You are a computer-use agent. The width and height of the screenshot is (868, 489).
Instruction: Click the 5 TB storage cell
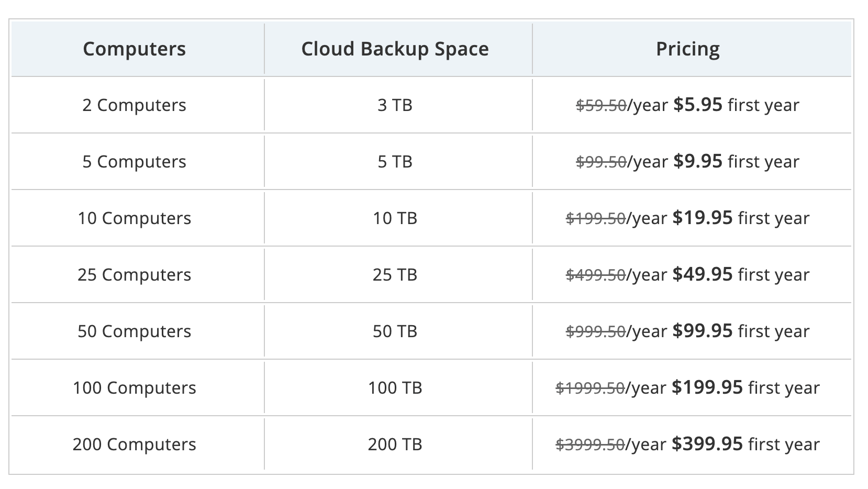coord(395,162)
